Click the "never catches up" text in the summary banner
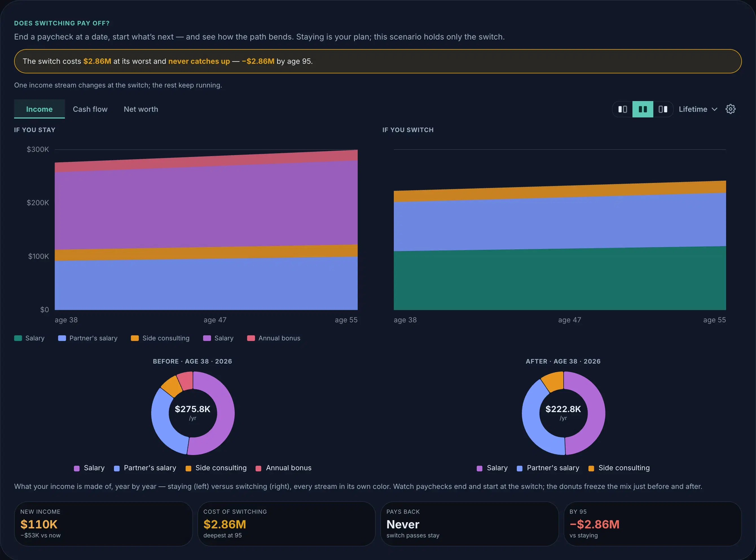This screenshot has height=560, width=756. pyautogui.click(x=199, y=61)
